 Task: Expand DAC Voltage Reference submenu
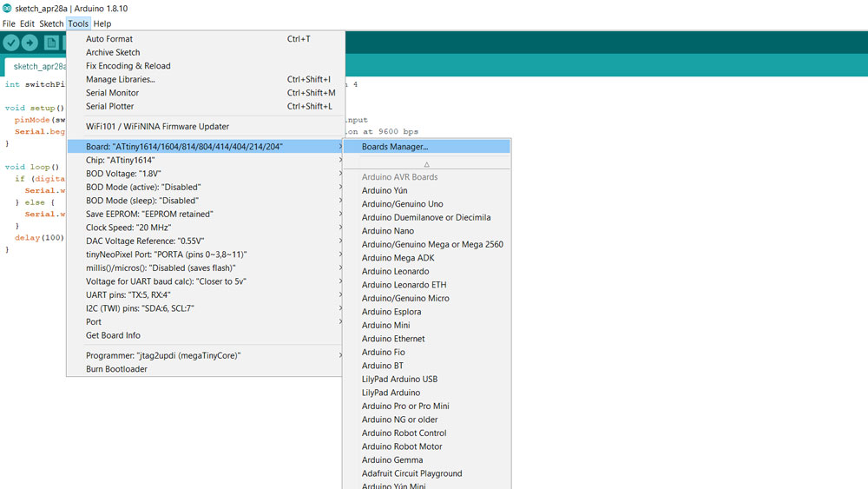click(x=205, y=241)
